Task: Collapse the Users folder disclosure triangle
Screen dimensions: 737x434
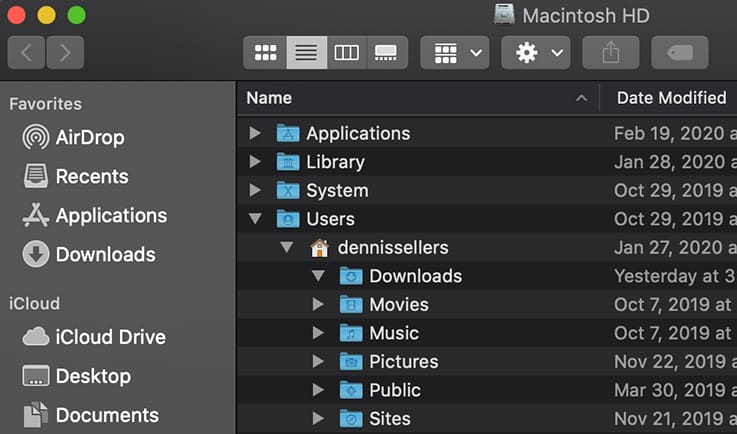Action: 255,219
